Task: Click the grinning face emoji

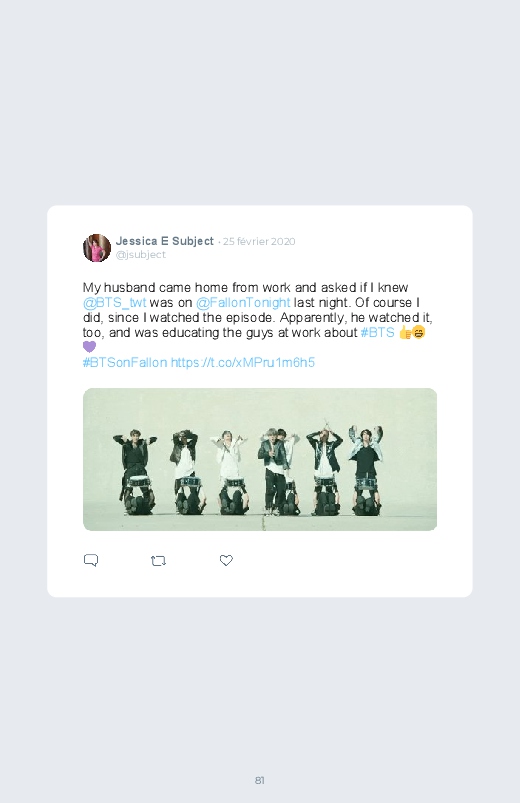Action: tap(419, 332)
